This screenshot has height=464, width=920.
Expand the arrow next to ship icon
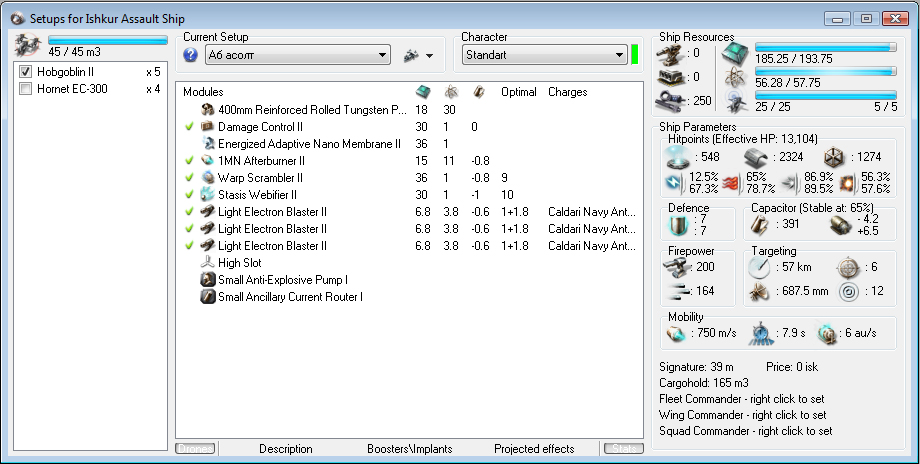click(429, 56)
